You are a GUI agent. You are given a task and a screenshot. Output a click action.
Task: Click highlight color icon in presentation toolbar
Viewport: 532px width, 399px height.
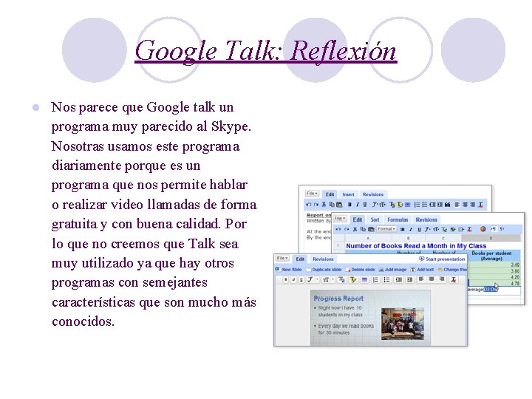pos(353,279)
